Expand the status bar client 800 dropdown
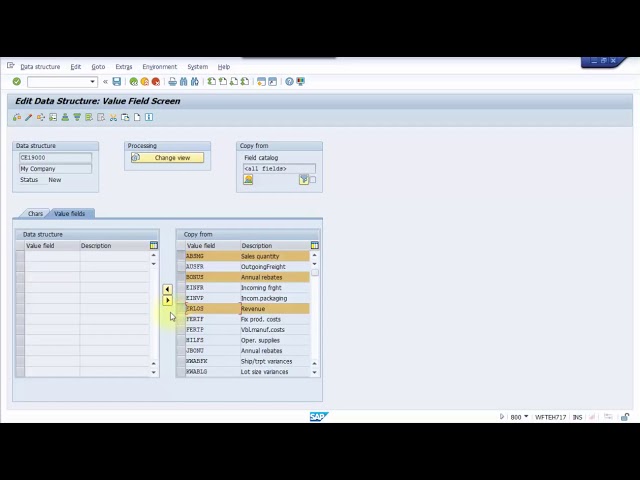The height and width of the screenshot is (480, 640). (526, 417)
